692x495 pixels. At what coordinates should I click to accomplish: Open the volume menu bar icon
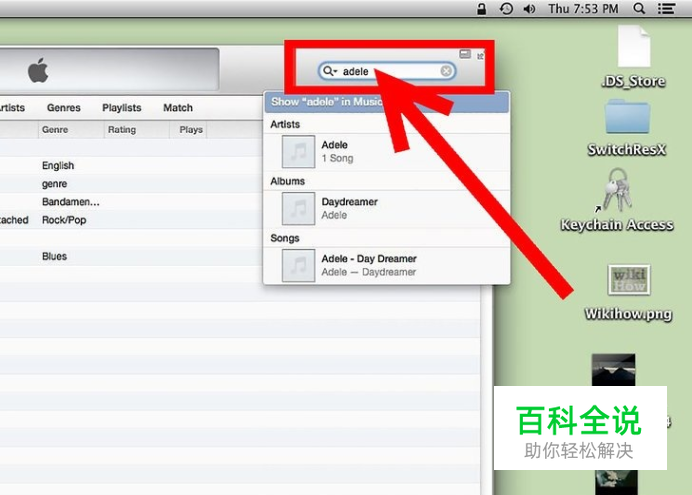click(529, 9)
